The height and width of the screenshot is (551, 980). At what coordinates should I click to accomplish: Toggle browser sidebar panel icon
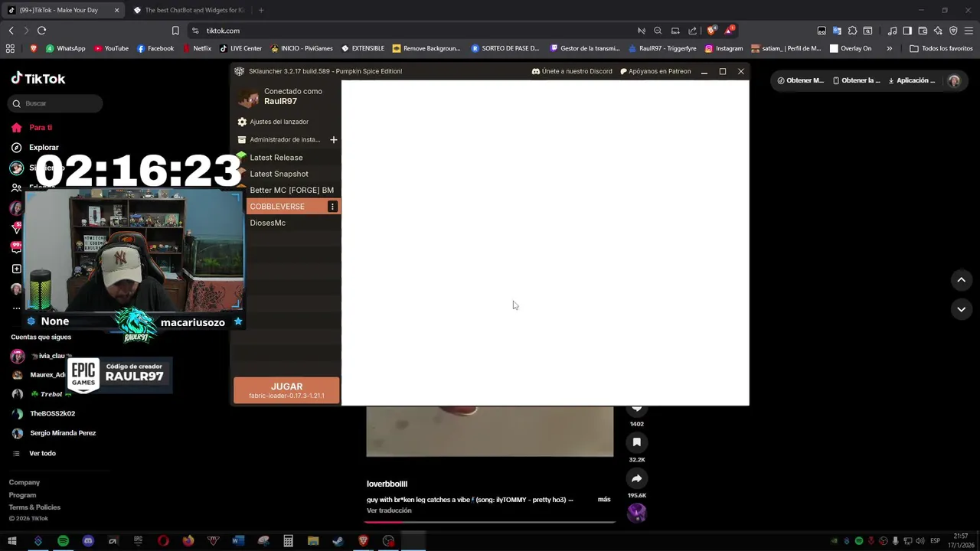907,31
